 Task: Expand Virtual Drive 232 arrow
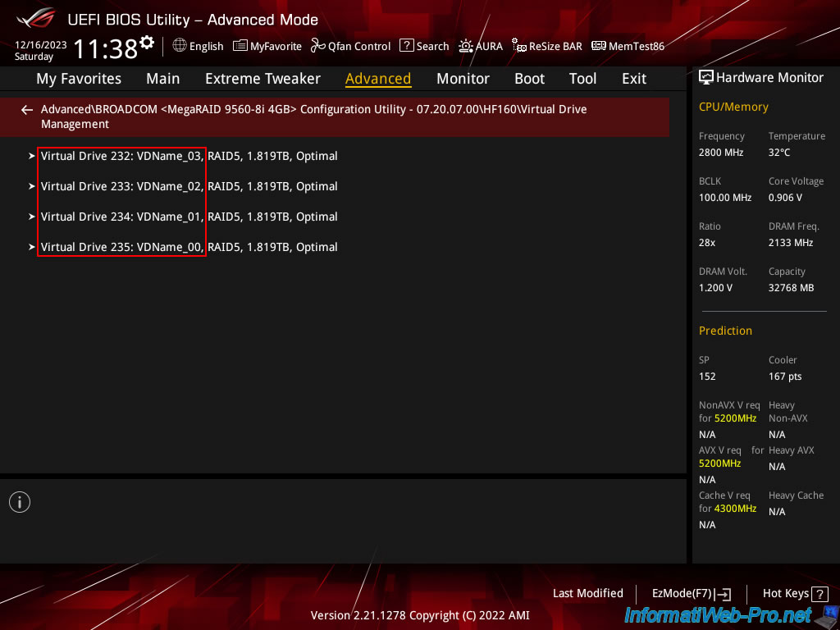pos(32,156)
